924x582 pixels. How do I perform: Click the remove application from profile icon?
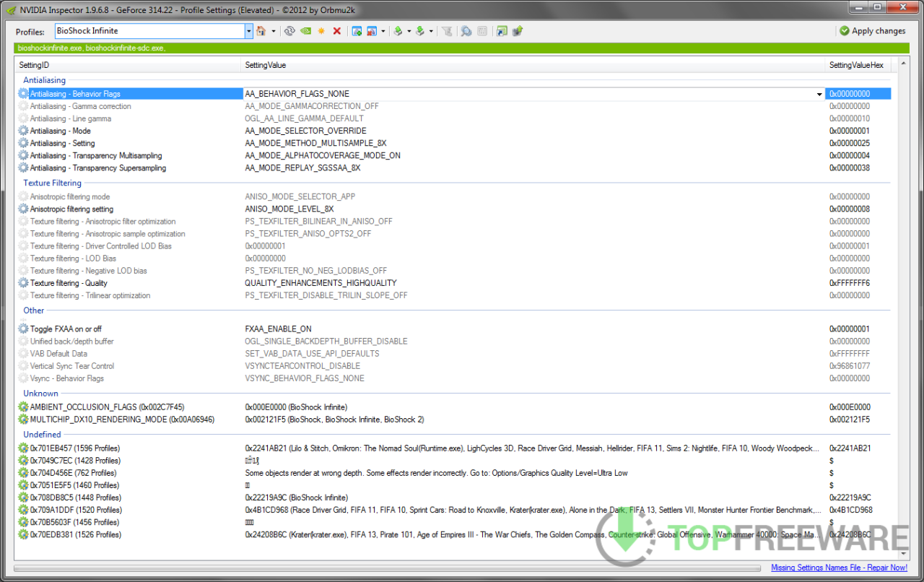372,31
